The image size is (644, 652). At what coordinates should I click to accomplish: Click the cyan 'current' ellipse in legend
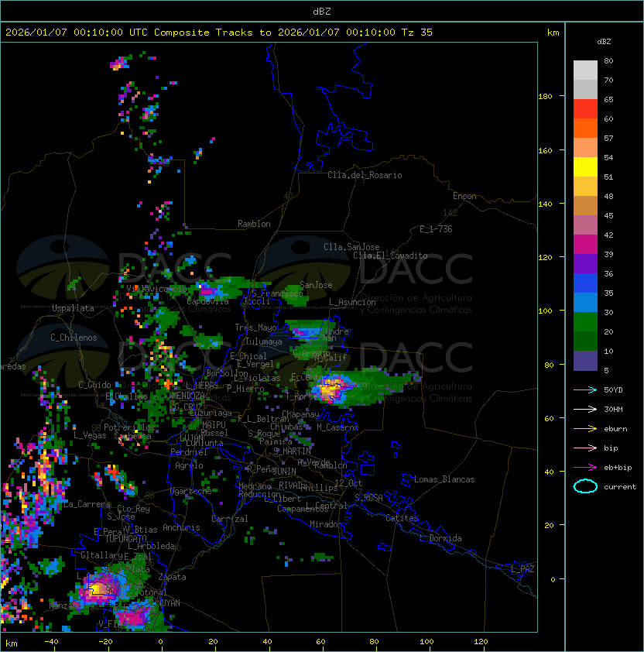click(x=585, y=486)
